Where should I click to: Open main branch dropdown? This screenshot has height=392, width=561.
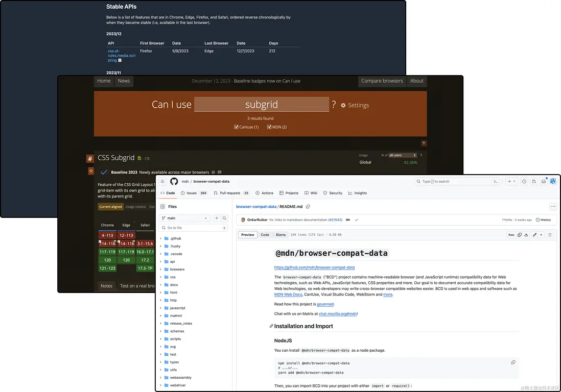click(x=185, y=218)
